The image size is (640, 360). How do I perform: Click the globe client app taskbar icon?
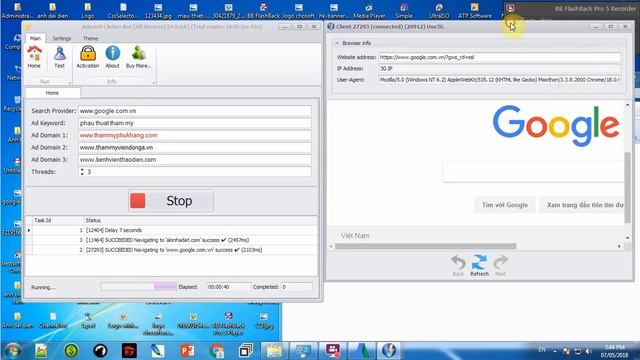[389, 351]
